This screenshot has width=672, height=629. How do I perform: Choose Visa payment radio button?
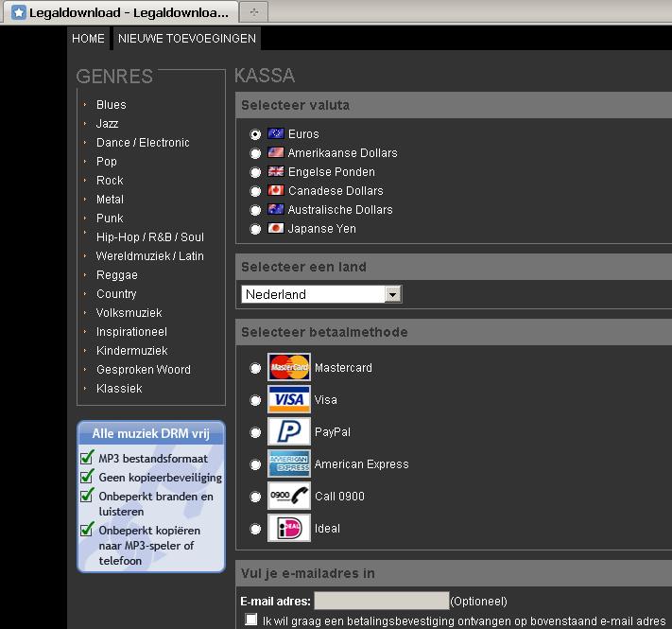[255, 400]
